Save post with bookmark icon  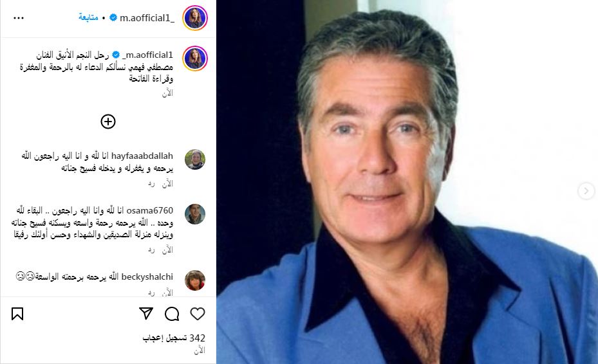click(x=17, y=314)
